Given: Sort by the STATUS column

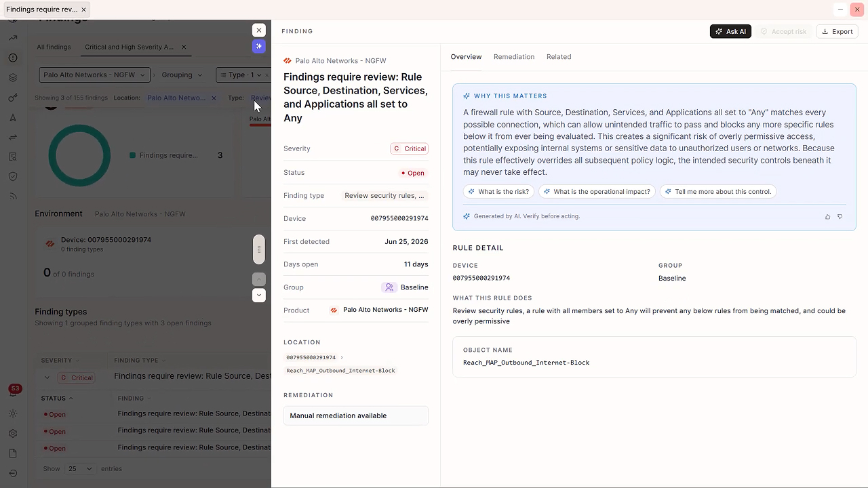Looking at the screenshot, I should click(57, 399).
